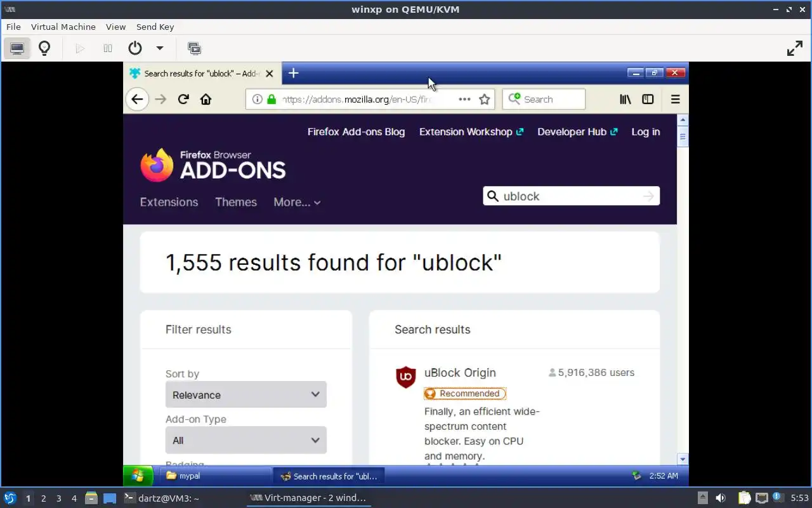Click the green padlock security icon
812x508 pixels.
272,99
